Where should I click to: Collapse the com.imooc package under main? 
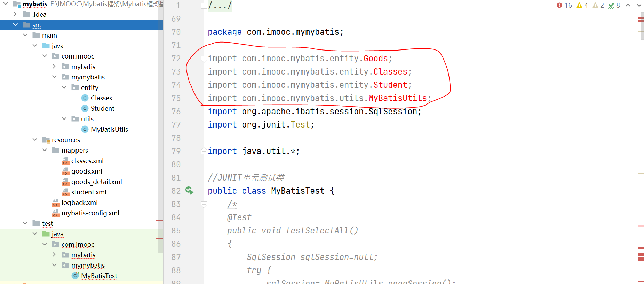coord(45,56)
